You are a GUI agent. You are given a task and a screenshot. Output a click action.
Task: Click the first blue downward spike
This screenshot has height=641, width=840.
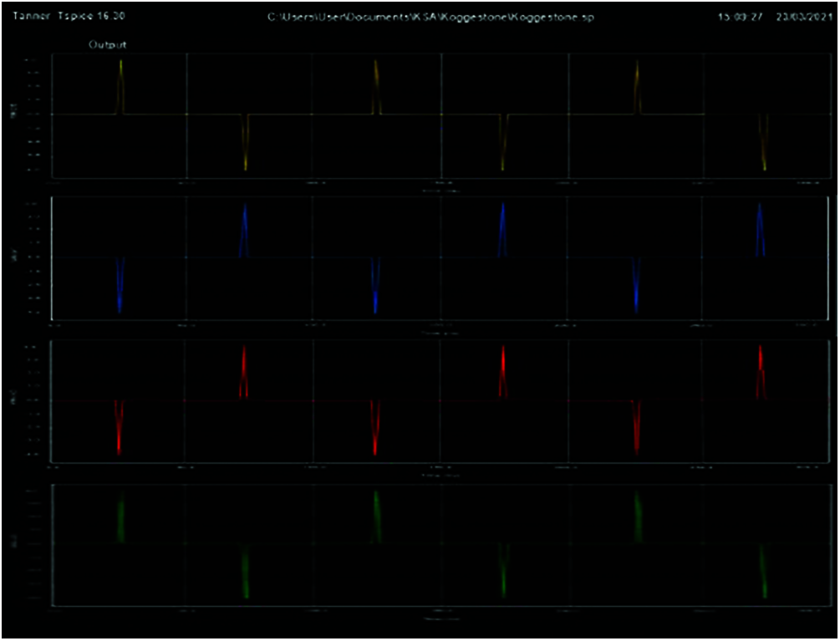[120, 285]
